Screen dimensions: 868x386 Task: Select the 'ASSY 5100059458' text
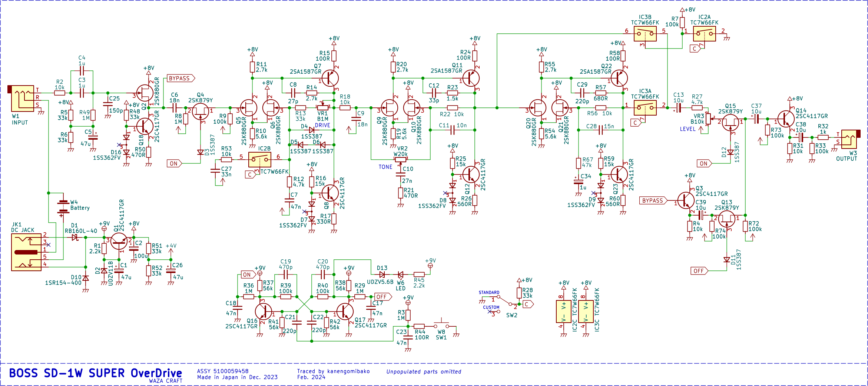pyautogui.click(x=223, y=371)
